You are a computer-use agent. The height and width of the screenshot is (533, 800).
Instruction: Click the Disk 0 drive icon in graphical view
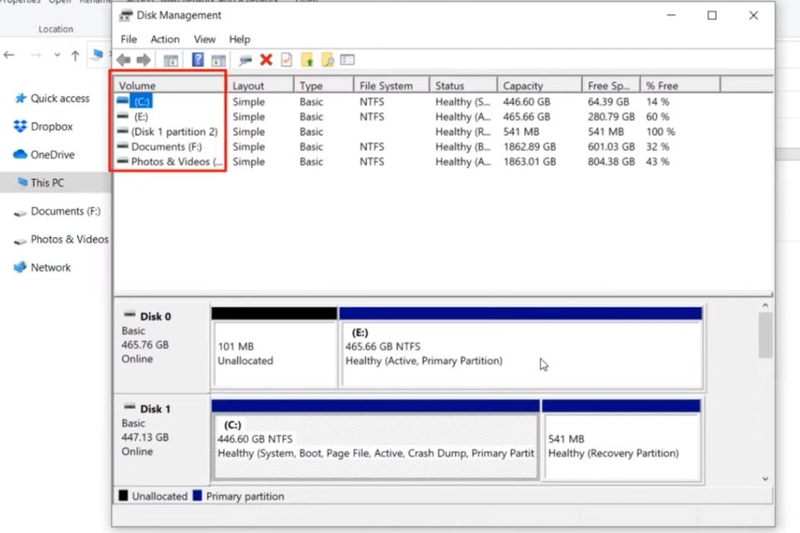(130, 314)
